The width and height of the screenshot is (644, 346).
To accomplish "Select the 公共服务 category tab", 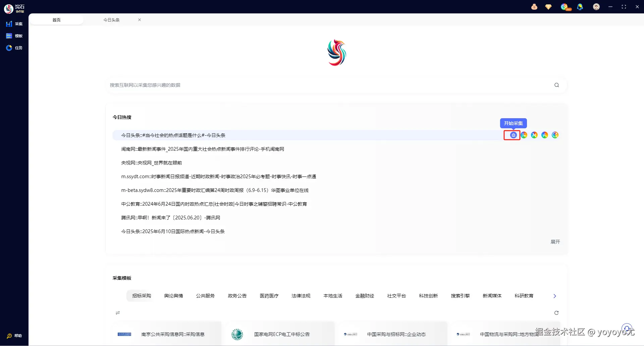I will pyautogui.click(x=205, y=296).
